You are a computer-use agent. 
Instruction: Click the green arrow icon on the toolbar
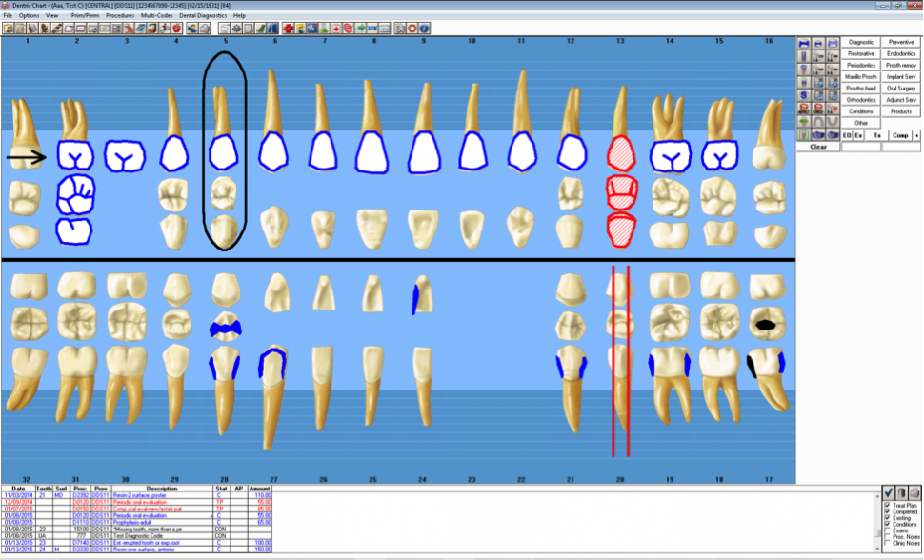tap(359, 28)
